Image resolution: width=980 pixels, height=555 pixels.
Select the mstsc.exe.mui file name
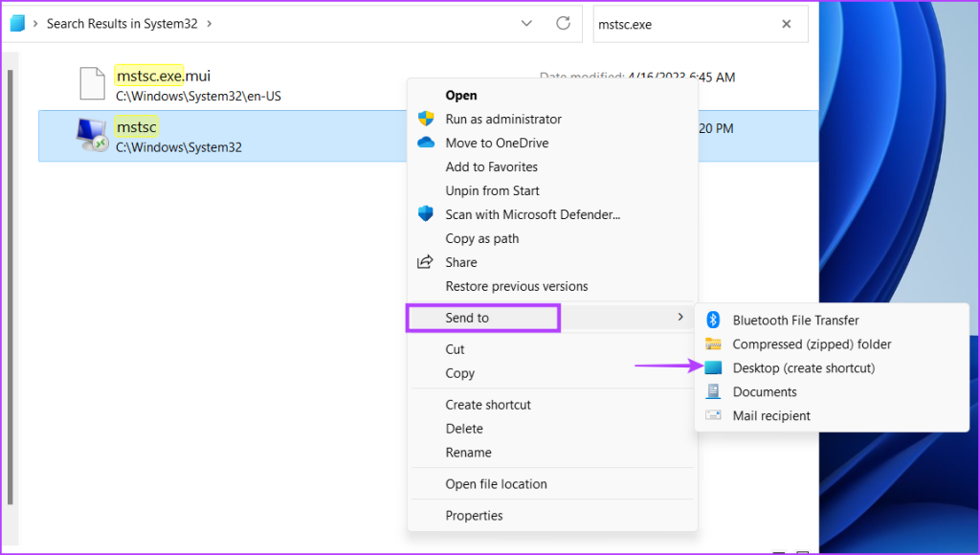click(163, 76)
